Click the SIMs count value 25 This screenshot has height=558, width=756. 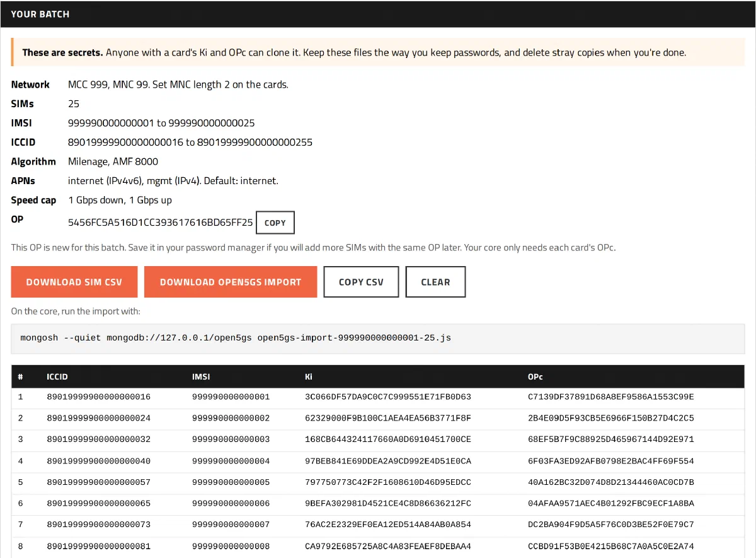tap(74, 103)
